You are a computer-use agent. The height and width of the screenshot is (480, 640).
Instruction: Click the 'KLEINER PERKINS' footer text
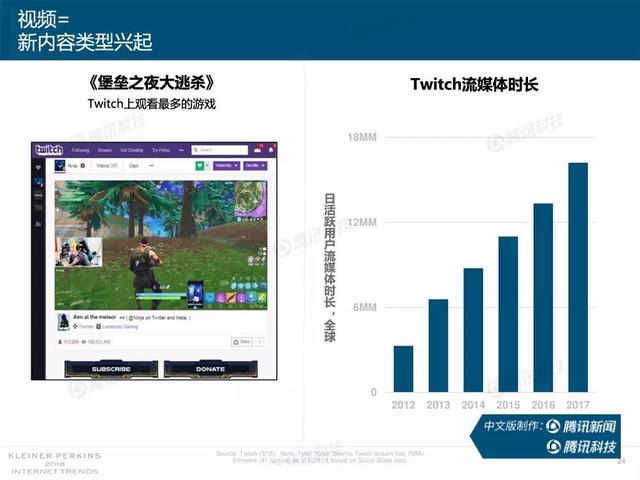pos(55,456)
